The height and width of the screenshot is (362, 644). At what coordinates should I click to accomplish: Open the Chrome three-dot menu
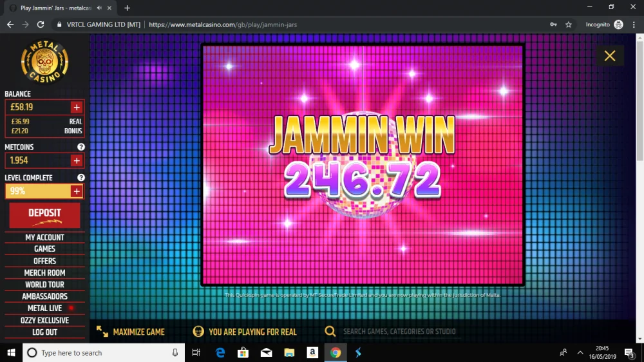(x=634, y=24)
